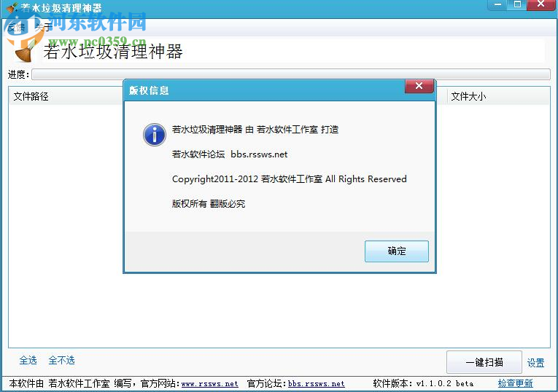Click the 文件路径 column header
This screenshot has width=558, height=392.
click(31, 96)
